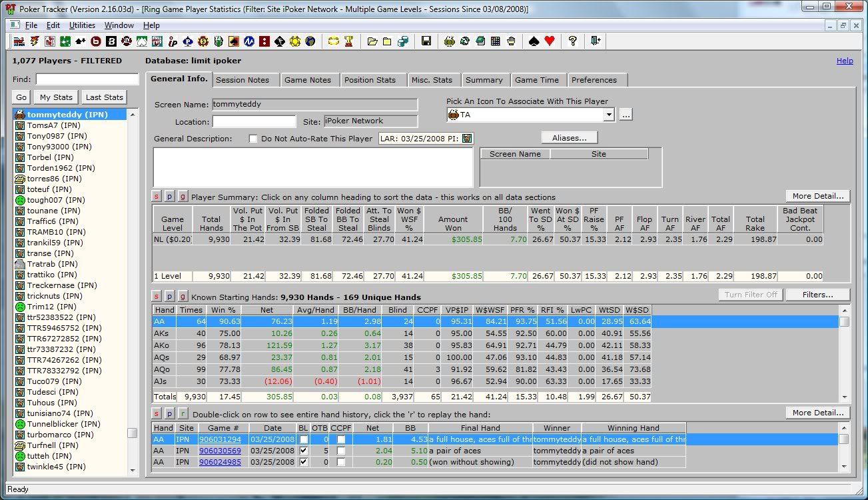Click the green refresh arrows toolbar icon
Image resolution: width=868 pixels, height=500 pixels.
coord(465,41)
